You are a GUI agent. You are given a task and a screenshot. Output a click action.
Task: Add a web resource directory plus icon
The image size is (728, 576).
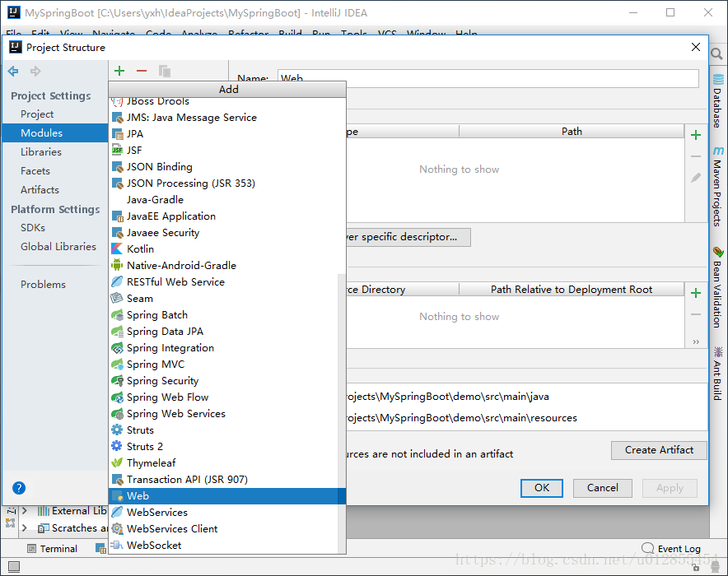696,293
